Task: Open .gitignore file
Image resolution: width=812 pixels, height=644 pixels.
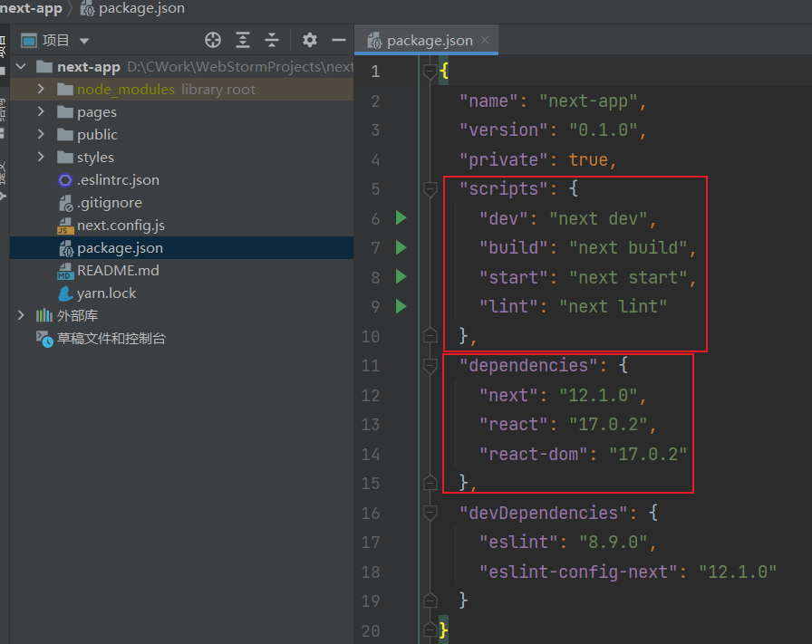Action: (x=110, y=203)
